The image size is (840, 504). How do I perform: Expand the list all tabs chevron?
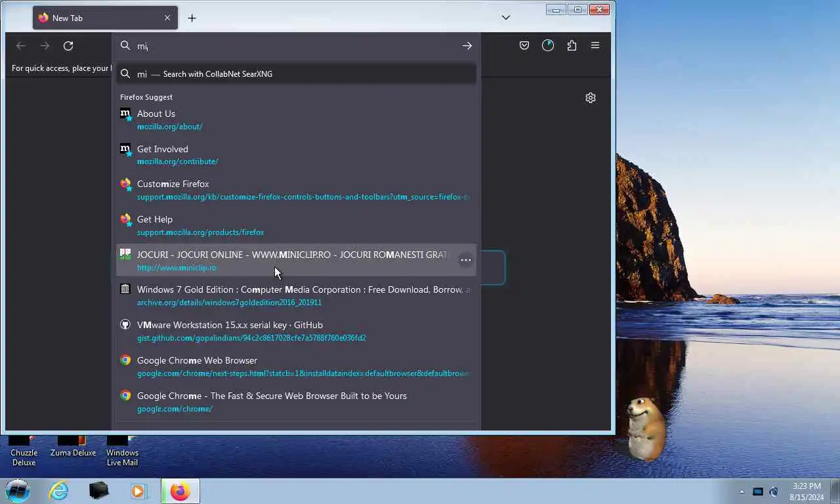coord(506,18)
